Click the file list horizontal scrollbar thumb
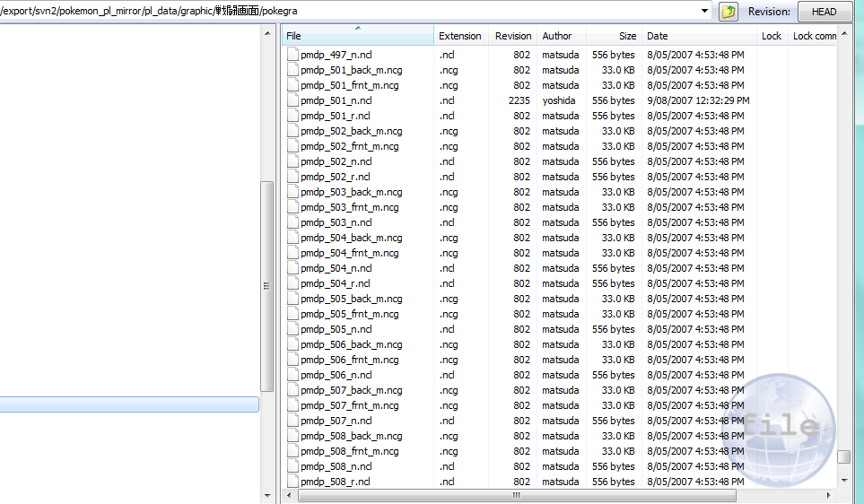The image size is (864, 504). pyautogui.click(x=517, y=495)
